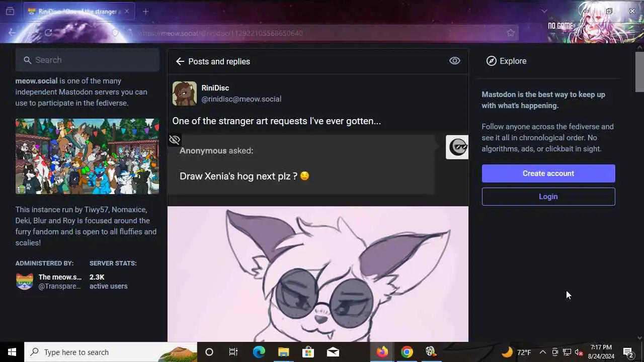Click the 'Posts and replies' heading text
The image size is (644, 362).
(x=219, y=61)
